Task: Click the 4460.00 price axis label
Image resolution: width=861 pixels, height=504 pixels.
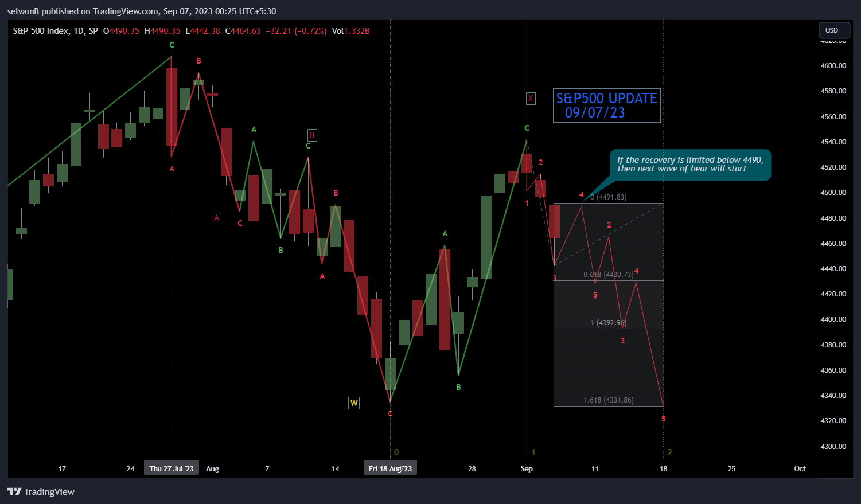Action: 833,244
